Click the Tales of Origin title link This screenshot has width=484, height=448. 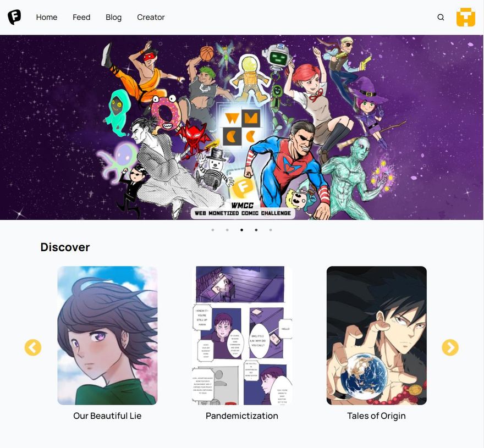pos(376,416)
